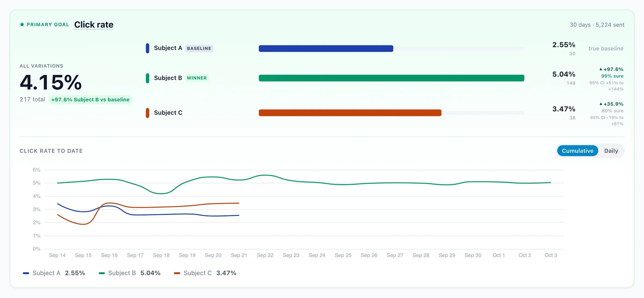
Task: Click the Click rate goal title
Action: point(94,25)
